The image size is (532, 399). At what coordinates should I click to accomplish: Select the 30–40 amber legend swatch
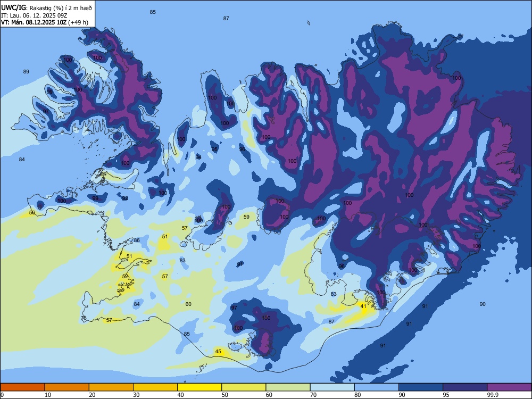pyautogui.click(x=155, y=387)
